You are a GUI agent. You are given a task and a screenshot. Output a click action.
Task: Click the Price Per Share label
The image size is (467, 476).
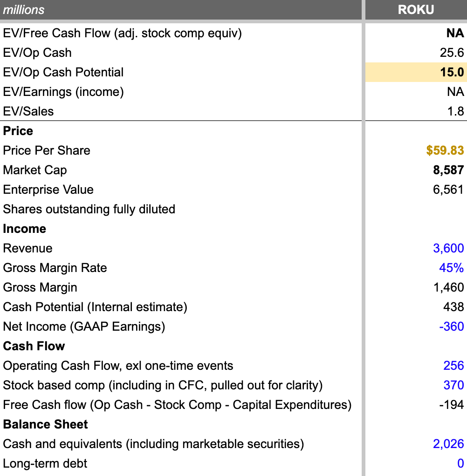pyautogui.click(x=47, y=150)
